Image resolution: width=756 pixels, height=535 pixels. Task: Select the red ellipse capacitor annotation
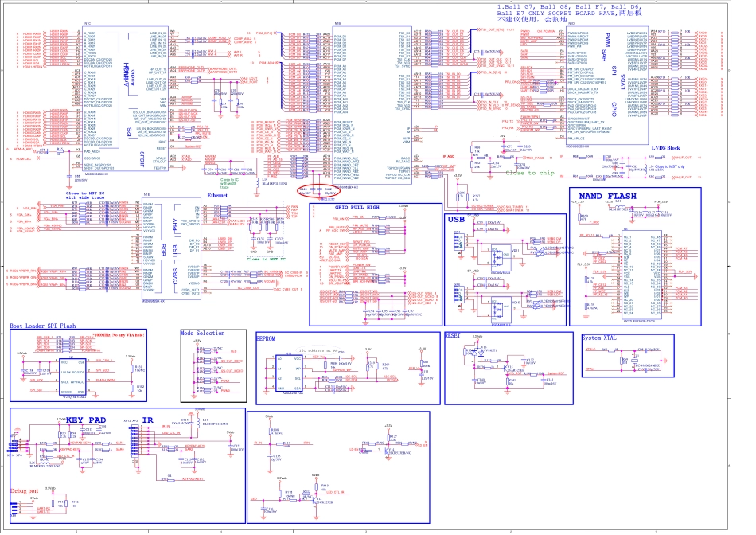317,190
